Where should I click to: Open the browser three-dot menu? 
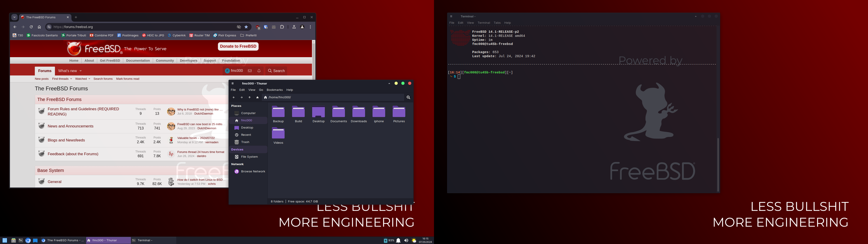pos(310,27)
